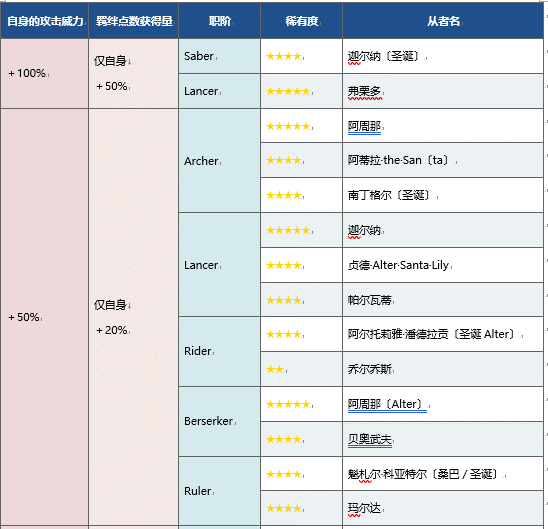Click the 稀有度 column header
The height and width of the screenshot is (529, 548).
301,21
